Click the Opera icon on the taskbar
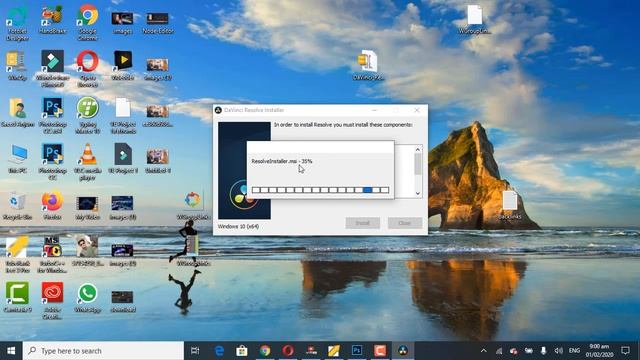The image size is (640, 360). [288, 351]
